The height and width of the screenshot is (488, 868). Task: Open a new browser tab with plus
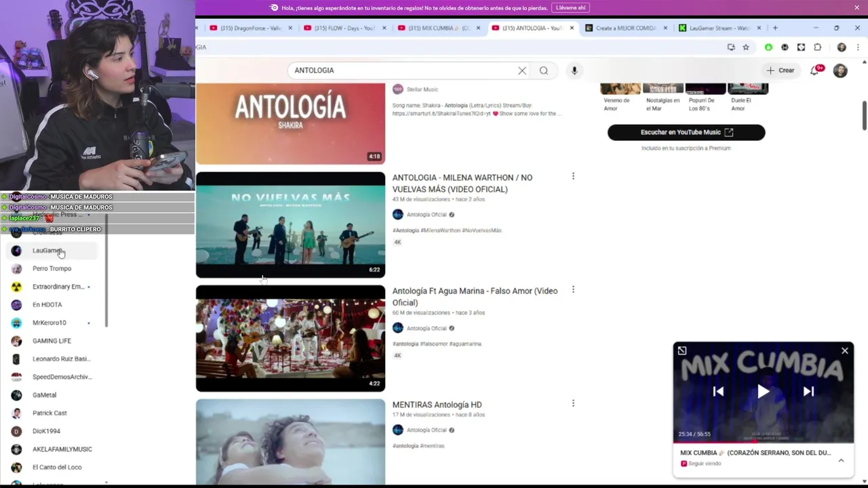click(775, 28)
